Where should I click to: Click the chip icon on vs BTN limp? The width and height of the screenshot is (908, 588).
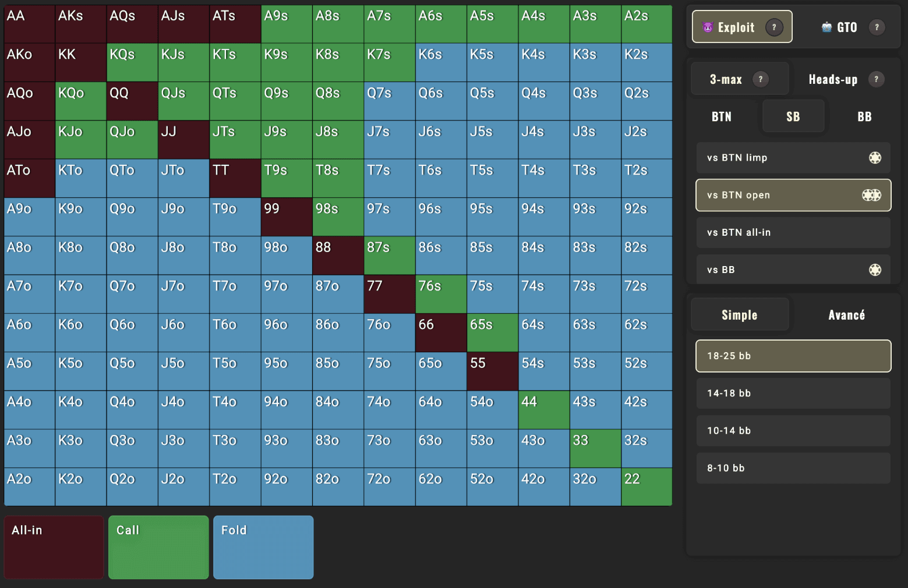tap(874, 157)
